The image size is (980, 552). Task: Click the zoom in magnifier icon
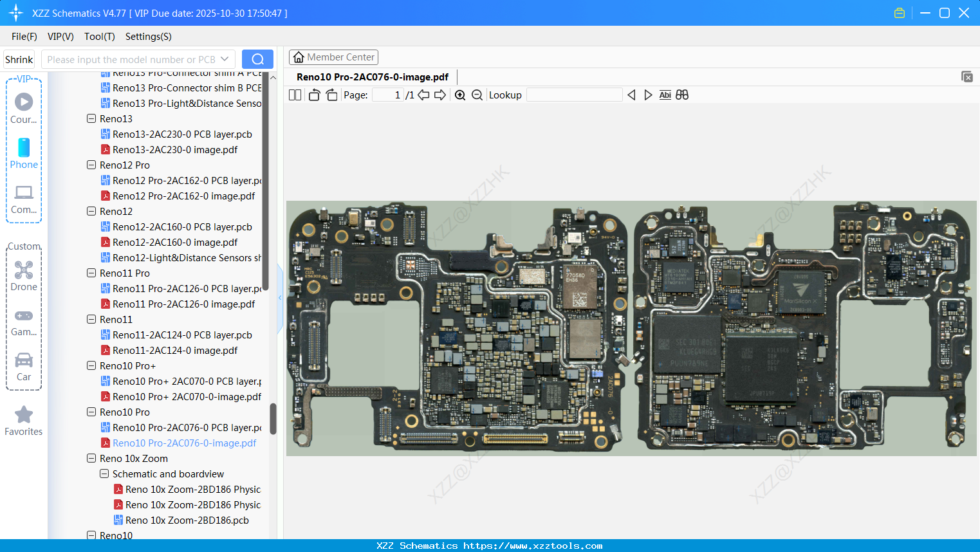(460, 95)
